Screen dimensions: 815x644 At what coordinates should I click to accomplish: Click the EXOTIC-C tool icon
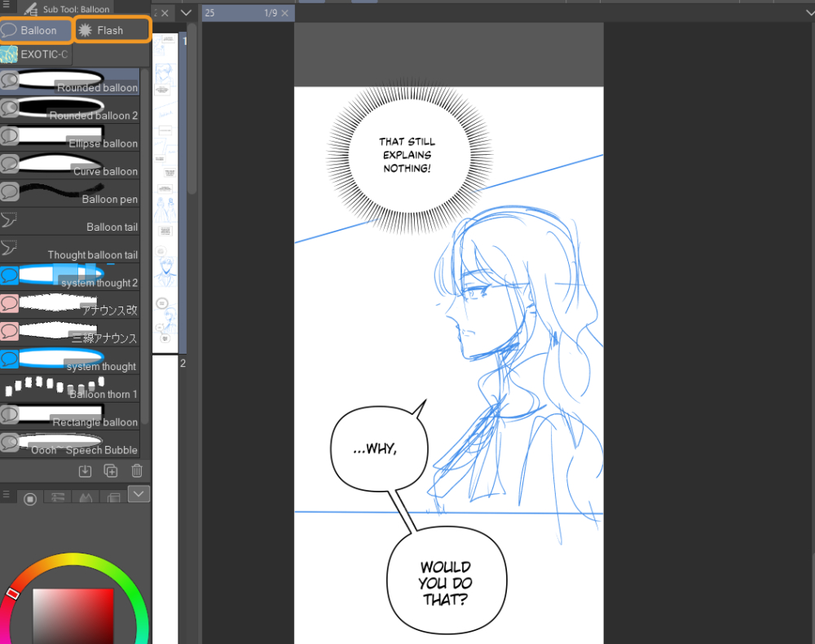(x=10, y=55)
